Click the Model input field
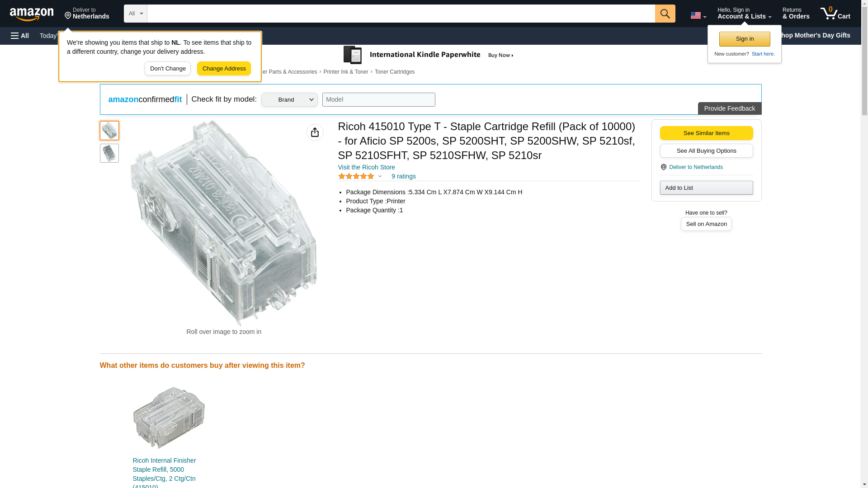Screen dimensions: 868x488 378,100
